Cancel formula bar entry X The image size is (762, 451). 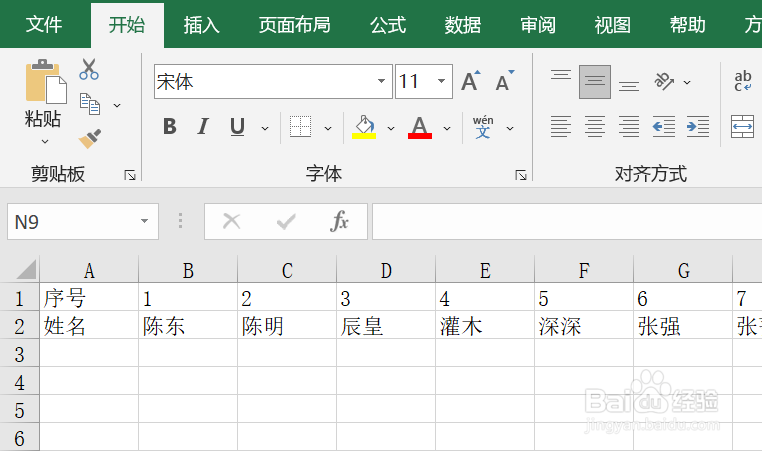231,222
